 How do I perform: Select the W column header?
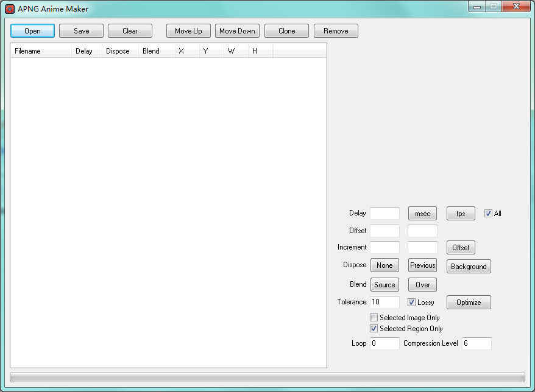[x=236, y=51]
